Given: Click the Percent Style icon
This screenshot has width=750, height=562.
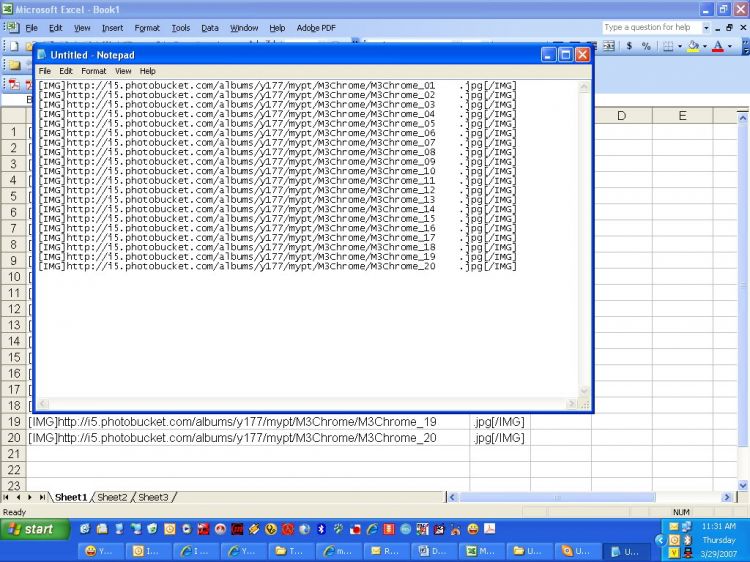Looking at the screenshot, I should [x=646, y=46].
